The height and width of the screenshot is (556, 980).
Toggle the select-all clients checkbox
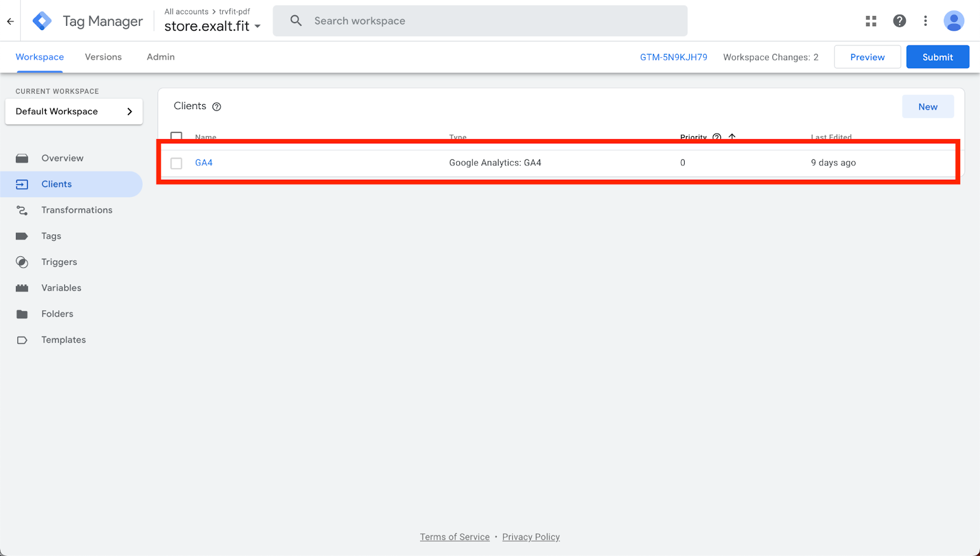pyautogui.click(x=176, y=136)
